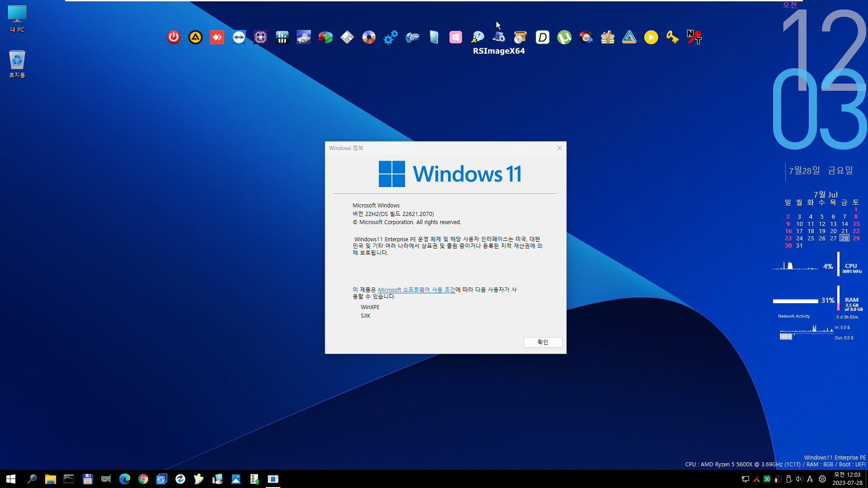
Task: Open the green circuit card taskbar icon
Action: click(x=106, y=479)
